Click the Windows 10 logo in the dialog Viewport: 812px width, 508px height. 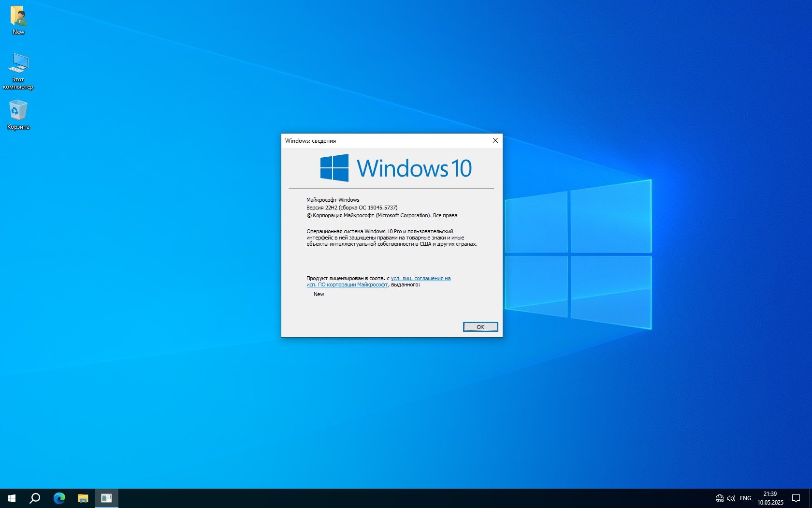click(x=395, y=168)
